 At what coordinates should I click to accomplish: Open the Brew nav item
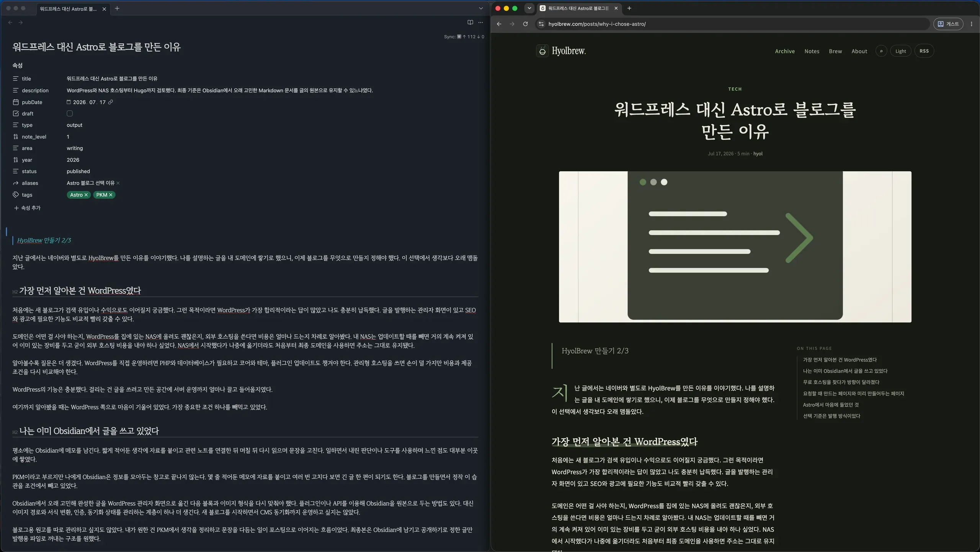click(835, 51)
